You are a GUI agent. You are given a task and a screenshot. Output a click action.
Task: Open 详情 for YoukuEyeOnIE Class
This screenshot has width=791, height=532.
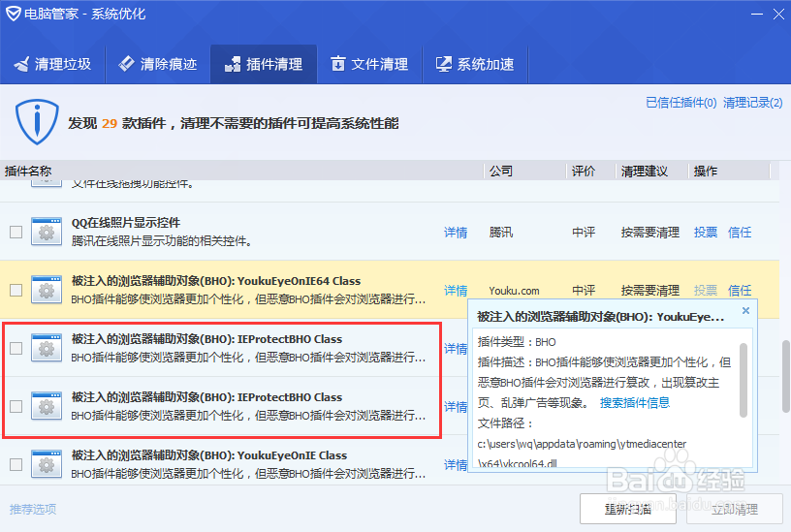[x=456, y=464]
